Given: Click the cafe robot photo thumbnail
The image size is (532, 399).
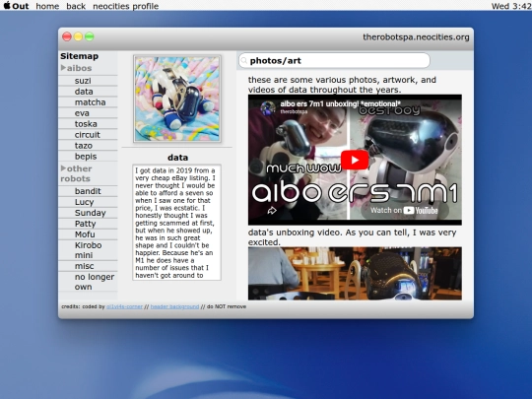Looking at the screenshot, I should [x=355, y=274].
